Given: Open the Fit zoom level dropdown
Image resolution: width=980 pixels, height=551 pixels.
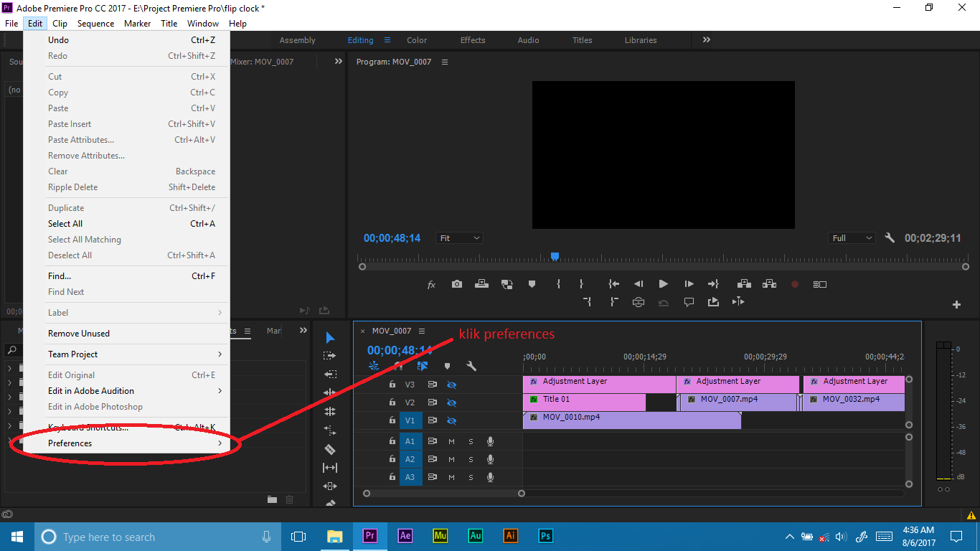Looking at the screenshot, I should tap(459, 238).
